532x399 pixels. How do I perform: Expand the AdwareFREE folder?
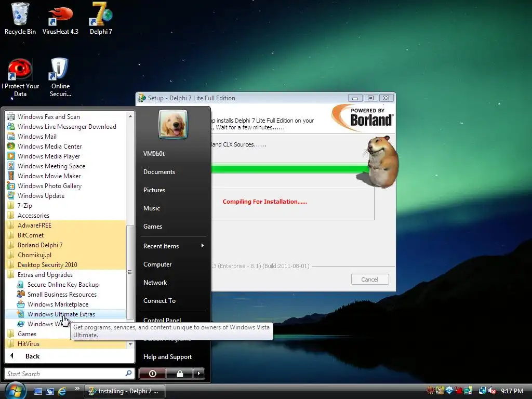pos(65,225)
